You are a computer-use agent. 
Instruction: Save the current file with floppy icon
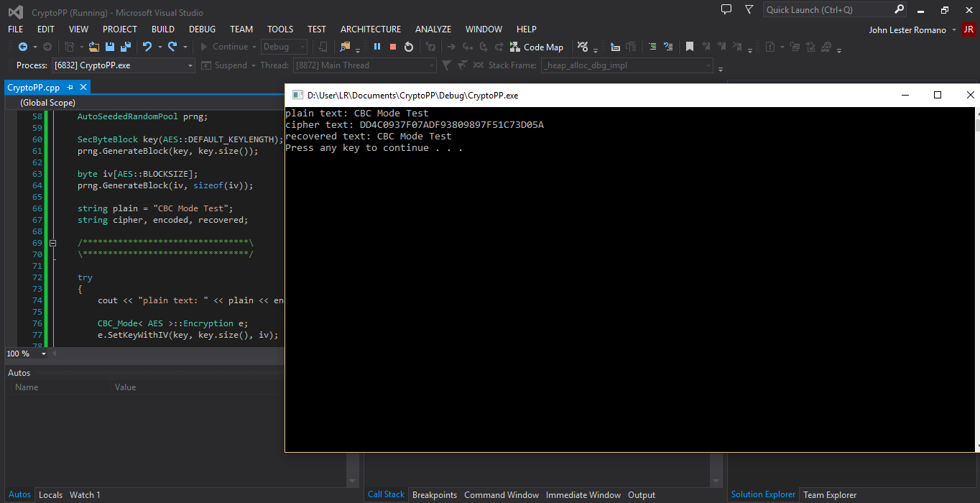pos(110,47)
